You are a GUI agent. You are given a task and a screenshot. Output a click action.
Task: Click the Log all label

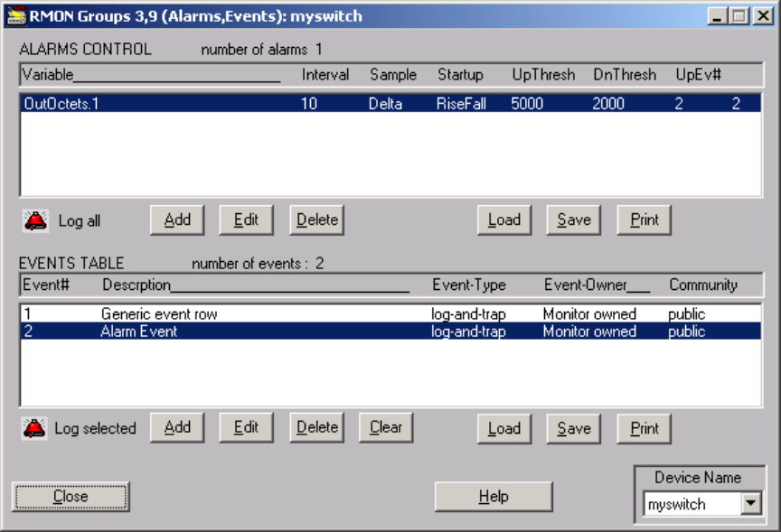pyautogui.click(x=80, y=220)
